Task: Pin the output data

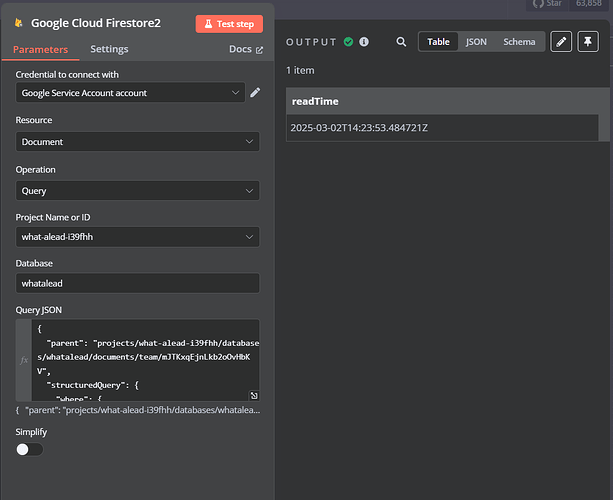Action: [x=587, y=42]
